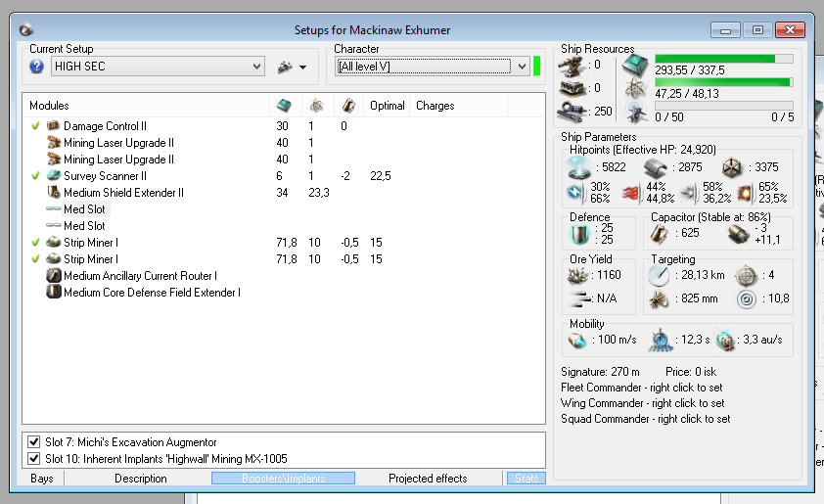This screenshot has width=824, height=504.
Task: Select the first Strip Miner I icon
Action: tap(53, 243)
